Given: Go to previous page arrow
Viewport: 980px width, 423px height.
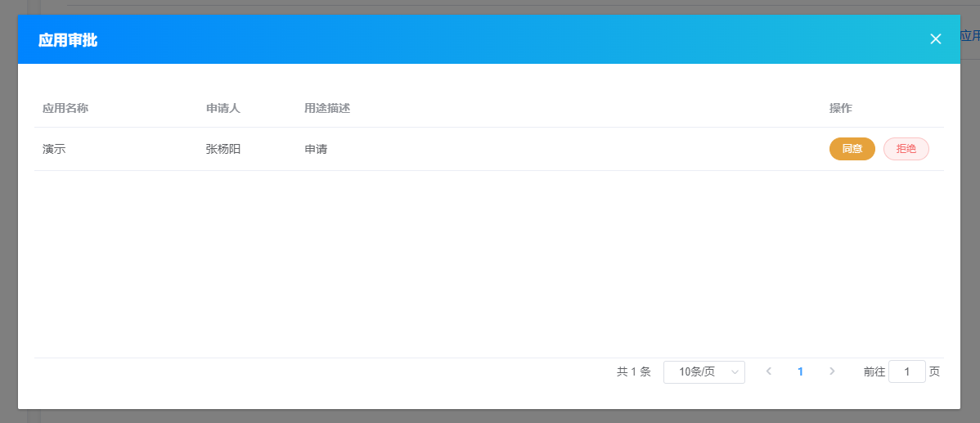Looking at the screenshot, I should 769,371.
